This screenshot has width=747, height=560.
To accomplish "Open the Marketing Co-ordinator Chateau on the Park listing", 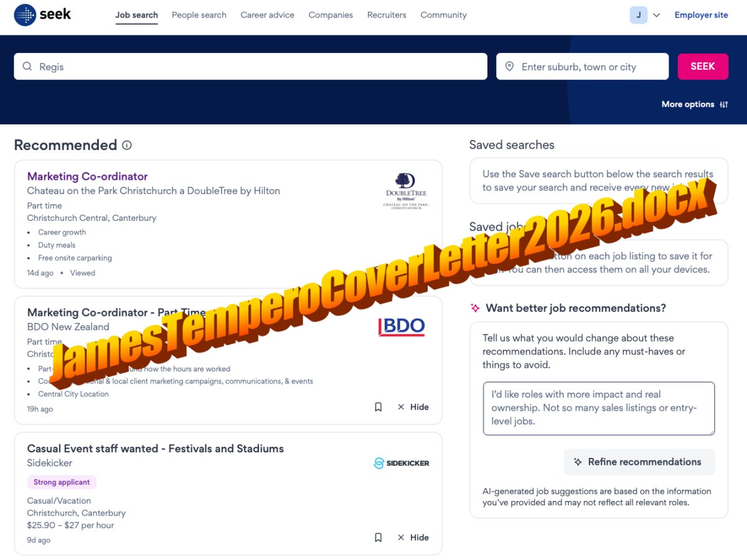I will tap(87, 177).
